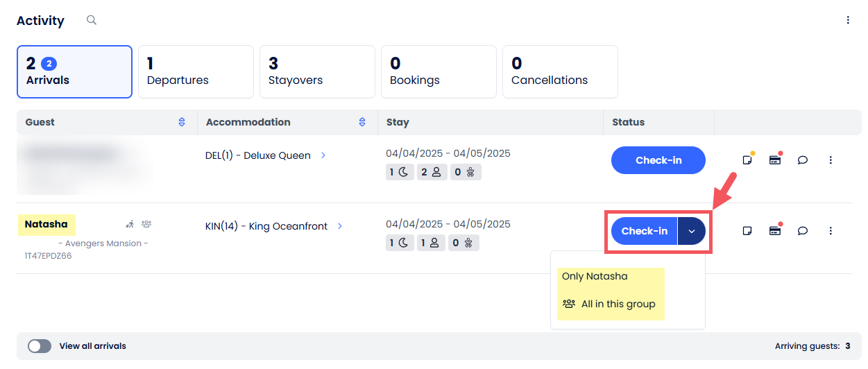
Task: Open the Activity panel three-dot menu
Action: click(847, 20)
